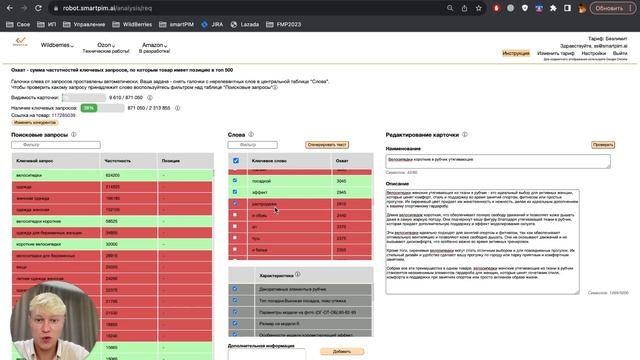
Task: Click the 38% keyword presence progress bar
Action: point(102,108)
